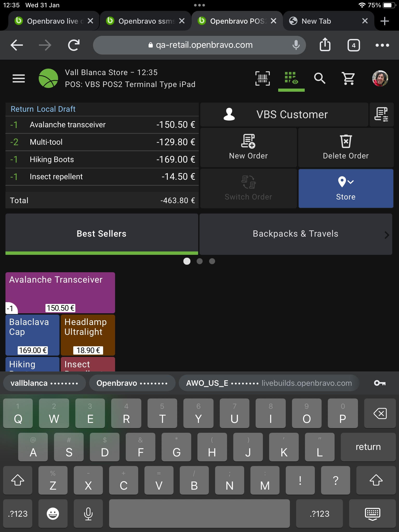Image resolution: width=399 pixels, height=532 pixels.
Task: Share the current page
Action: point(325,45)
